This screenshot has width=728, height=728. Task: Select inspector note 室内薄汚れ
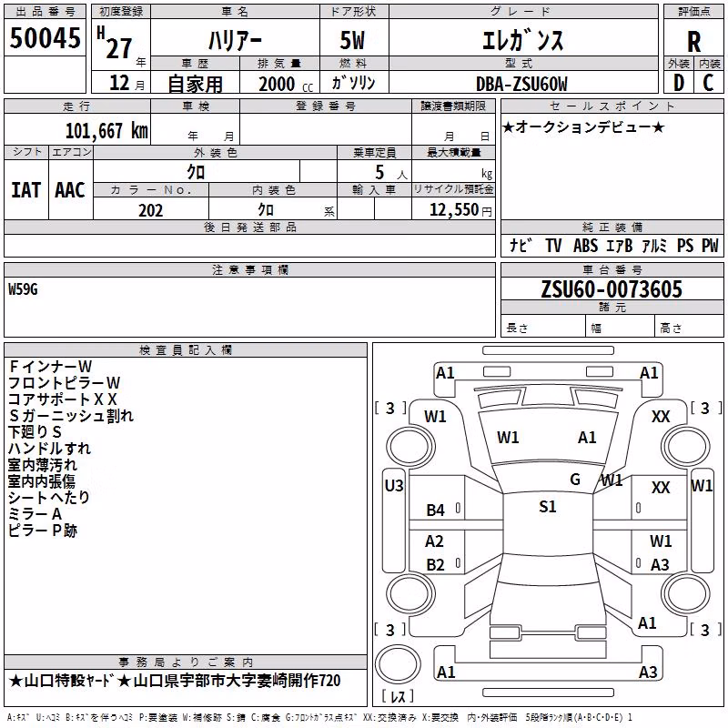tap(42, 465)
